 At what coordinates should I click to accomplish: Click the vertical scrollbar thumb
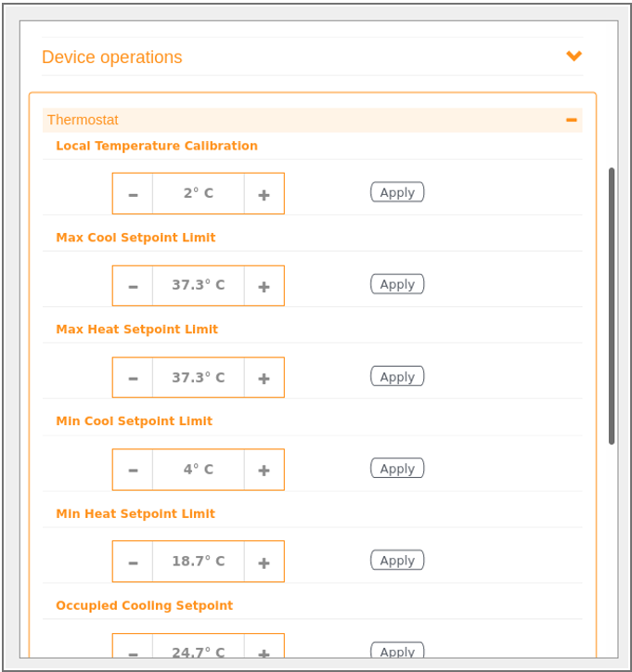click(x=612, y=306)
